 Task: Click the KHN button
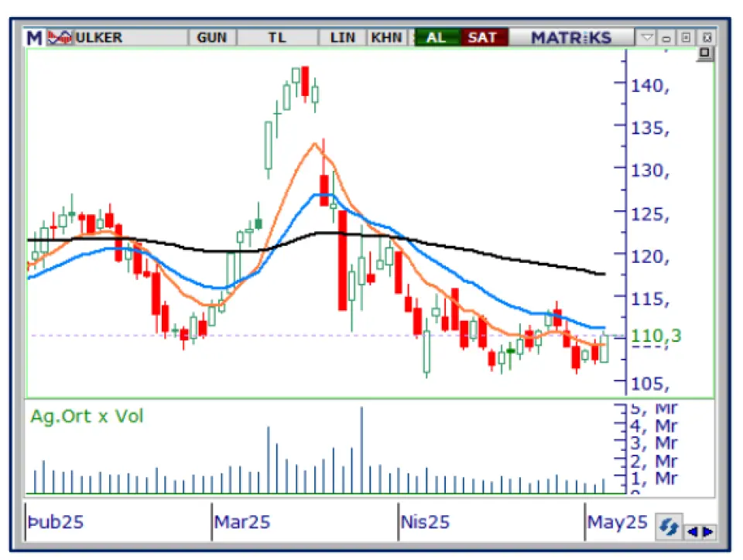pos(386,37)
